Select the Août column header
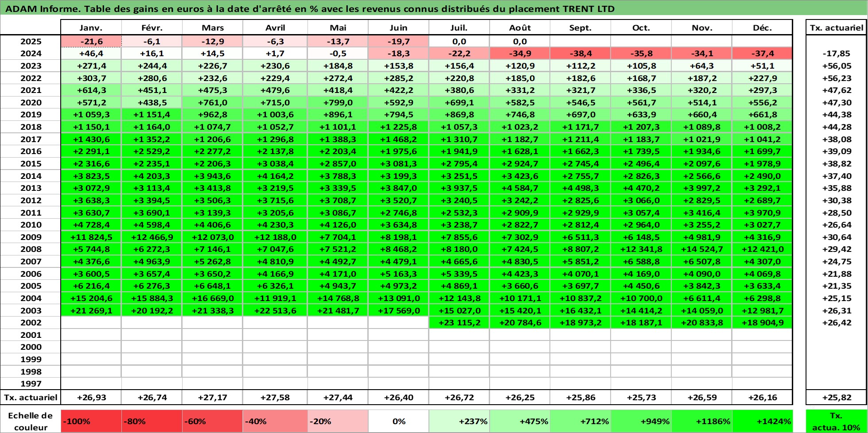The height and width of the screenshot is (433, 868). (520, 27)
